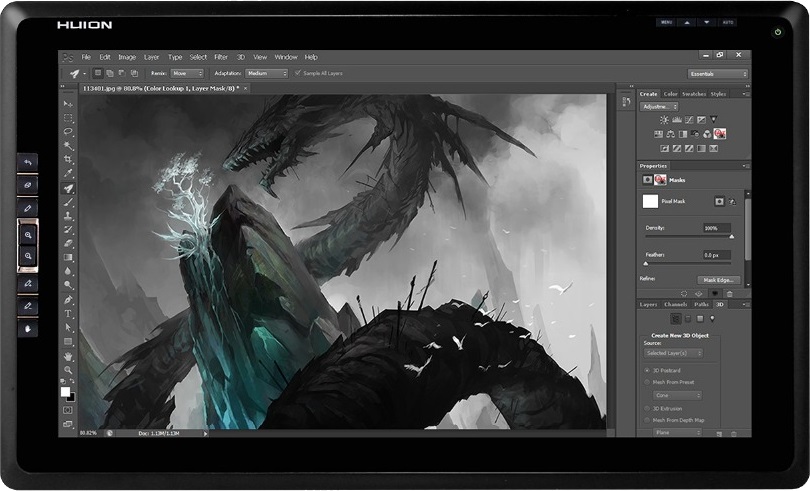Screen dimensions: 810x491
Task: Select the Horizontal Type tool
Action: tap(68, 313)
